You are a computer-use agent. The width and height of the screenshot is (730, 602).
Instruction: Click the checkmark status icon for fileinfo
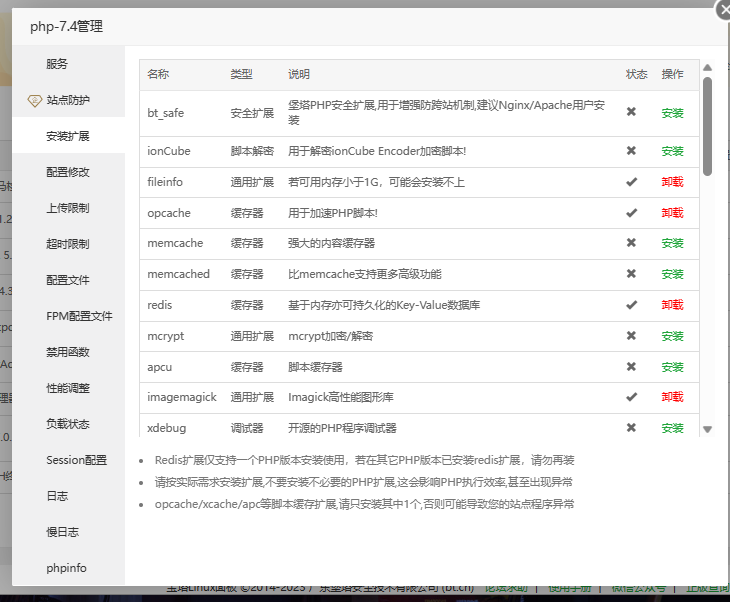point(631,182)
